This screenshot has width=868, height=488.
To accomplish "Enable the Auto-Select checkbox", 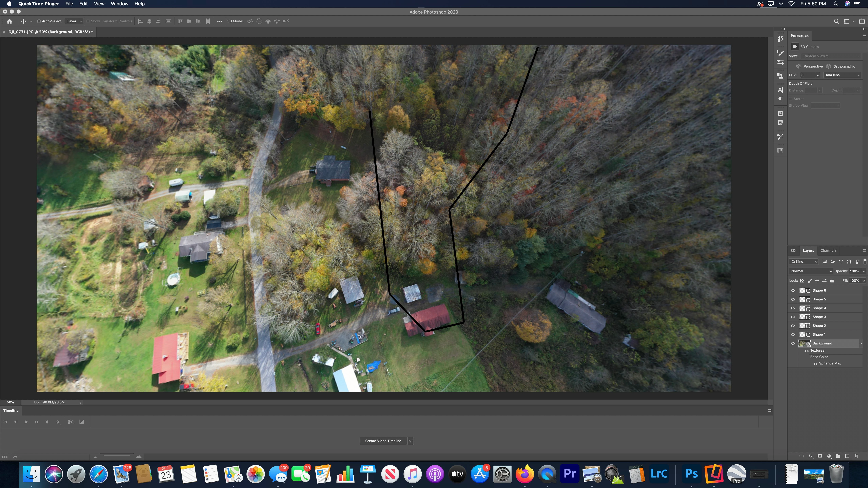I will [x=39, y=21].
